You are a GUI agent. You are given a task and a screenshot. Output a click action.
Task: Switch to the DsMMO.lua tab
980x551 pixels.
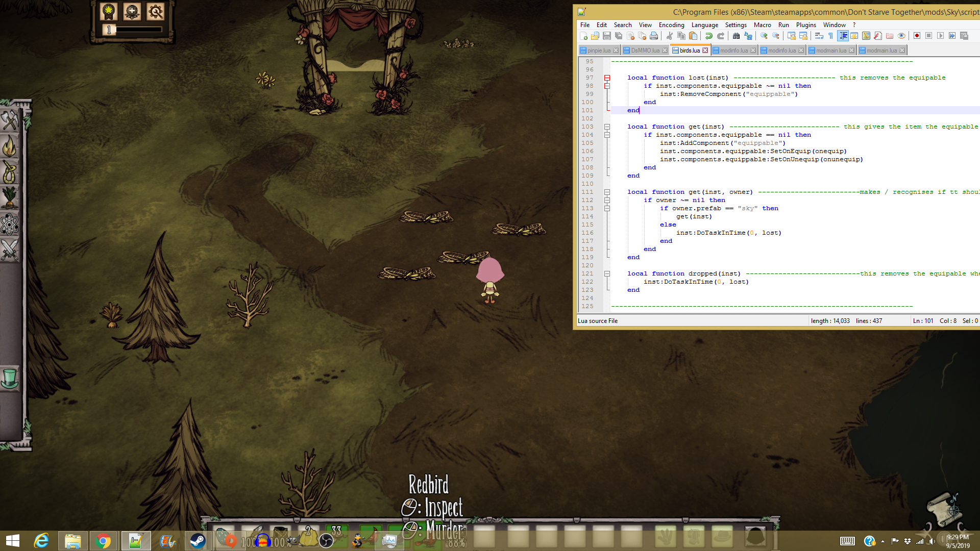pos(644,50)
